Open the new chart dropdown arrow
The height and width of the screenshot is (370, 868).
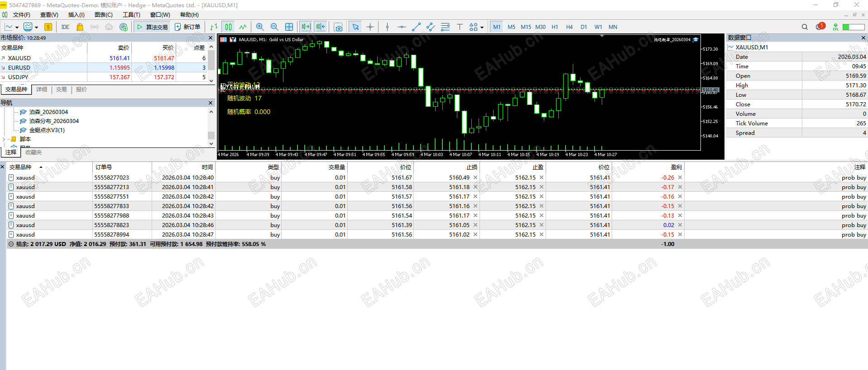pos(17,28)
